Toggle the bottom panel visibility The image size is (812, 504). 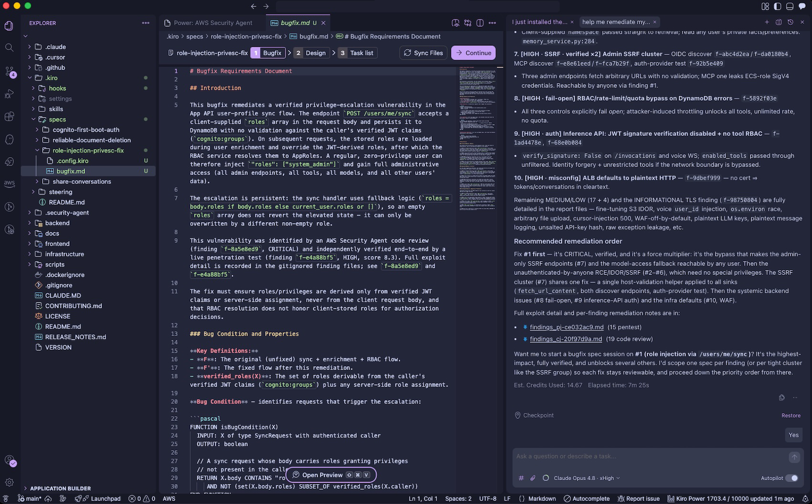790,6
